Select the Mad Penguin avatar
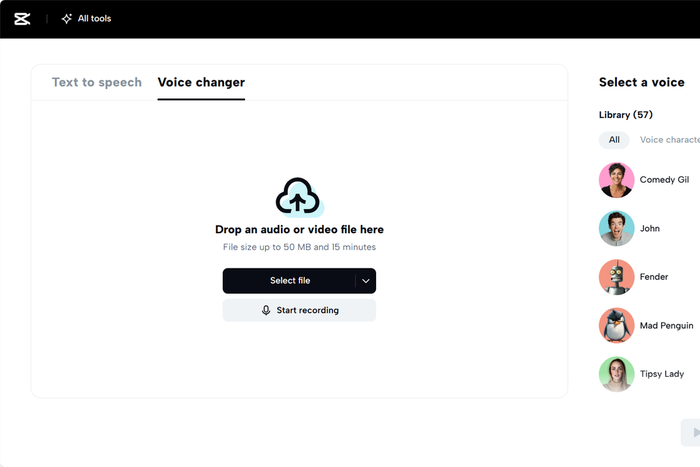Viewport: 700px width, 467px height. pyautogui.click(x=617, y=325)
